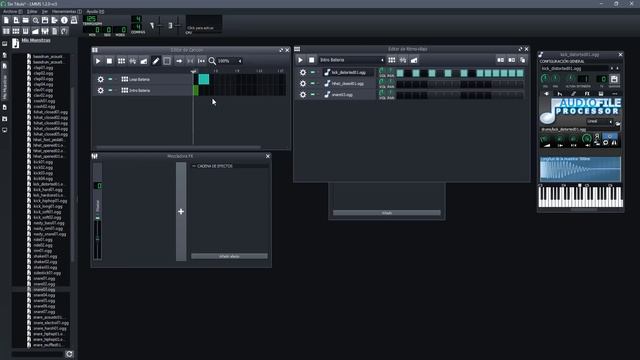Viewport: 640px width, 360px height.
Task: Click the remove steps icon in Beat Editor
Action: [500, 60]
